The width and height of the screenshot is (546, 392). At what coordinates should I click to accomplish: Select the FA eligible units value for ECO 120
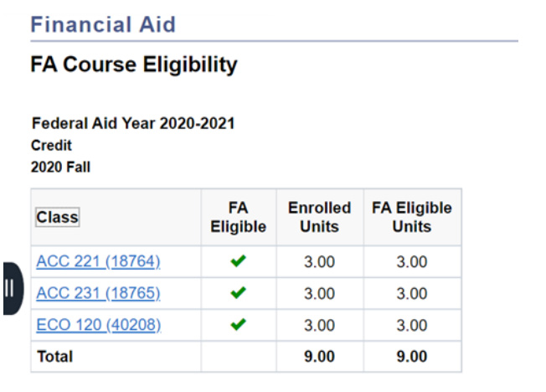(x=411, y=325)
